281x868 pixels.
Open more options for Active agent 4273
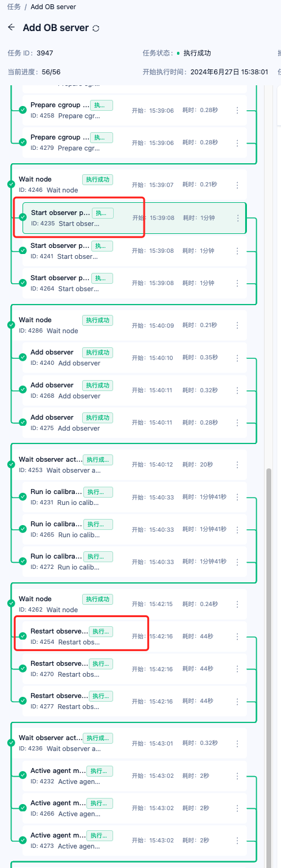(237, 841)
